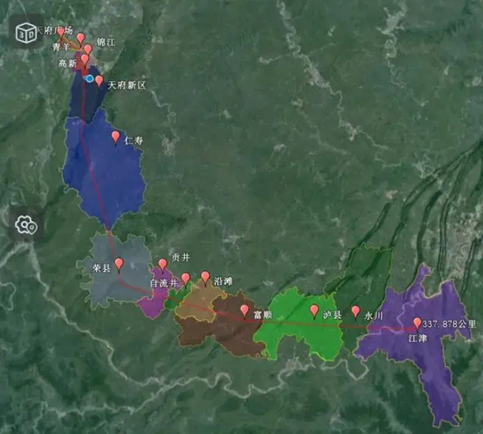Select the red pin at 仁寿

pyautogui.click(x=116, y=137)
